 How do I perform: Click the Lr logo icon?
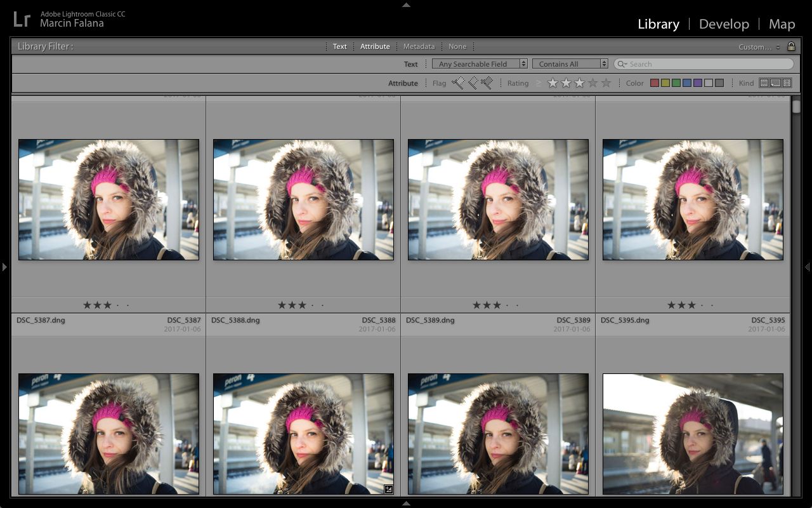(22, 19)
